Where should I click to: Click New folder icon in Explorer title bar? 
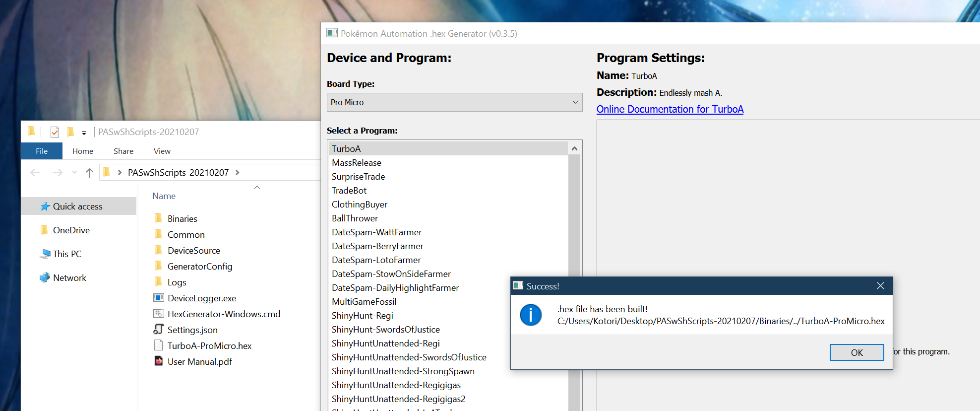click(x=70, y=132)
